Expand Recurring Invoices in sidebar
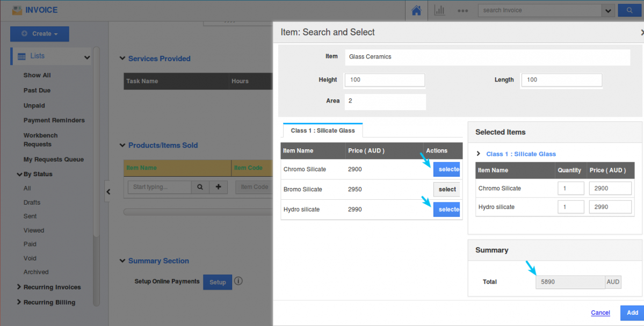The image size is (644, 326). pos(52,287)
